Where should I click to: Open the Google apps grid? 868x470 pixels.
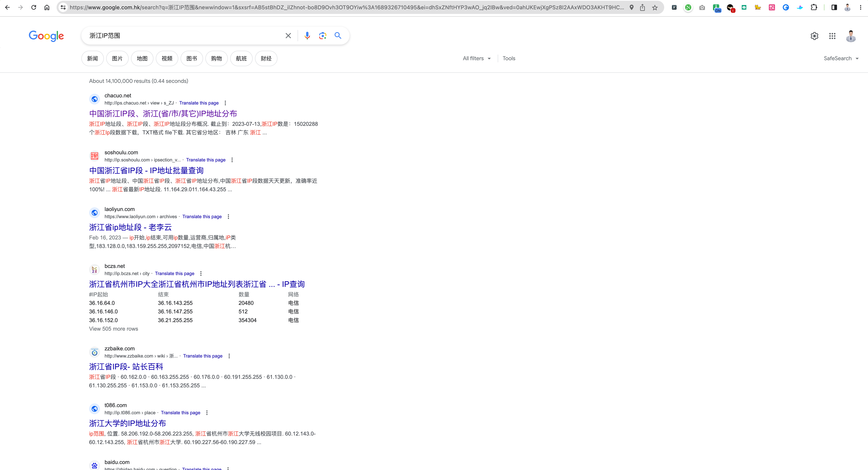(832, 36)
